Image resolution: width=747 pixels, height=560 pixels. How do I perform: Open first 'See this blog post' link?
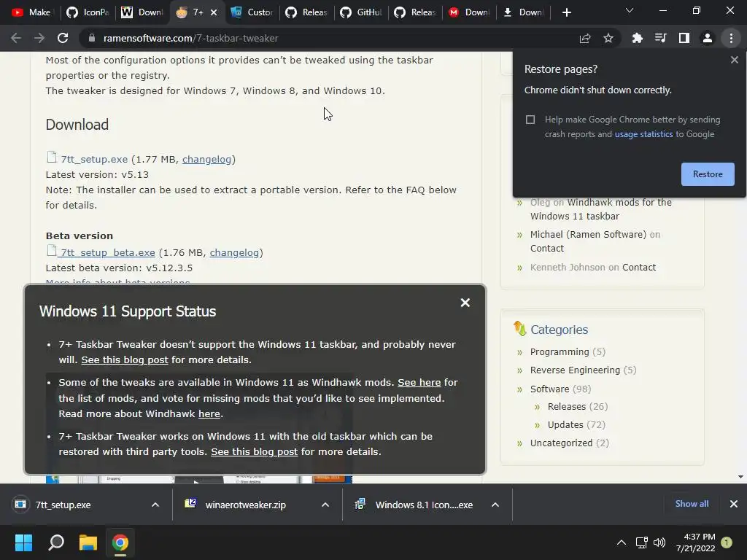coord(125,359)
